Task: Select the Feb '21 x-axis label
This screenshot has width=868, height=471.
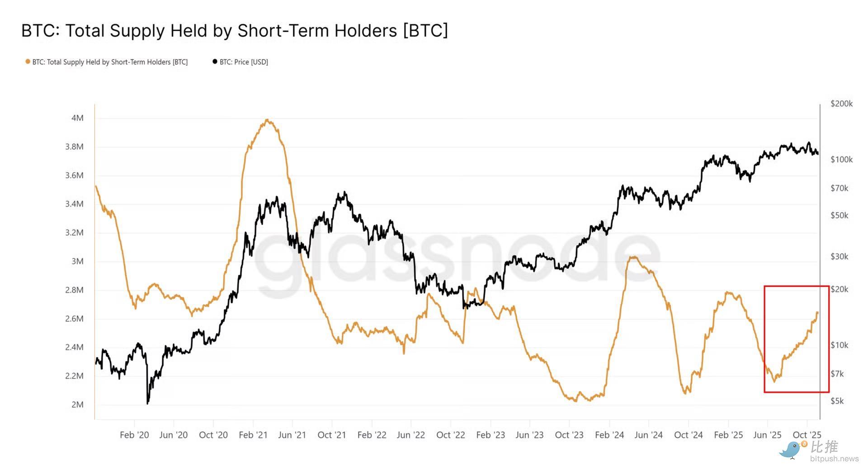Action: click(253, 435)
